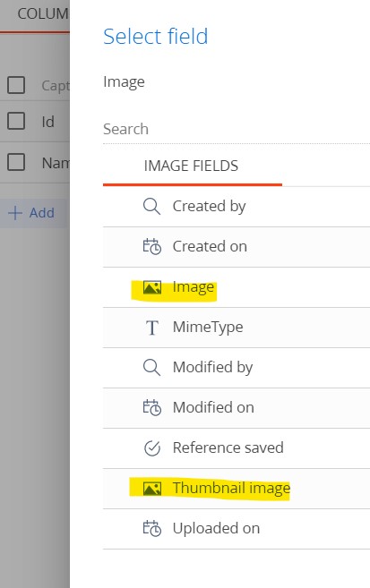
Task: Click the checkmark circle icon beside Reference saved
Action: pos(152,447)
